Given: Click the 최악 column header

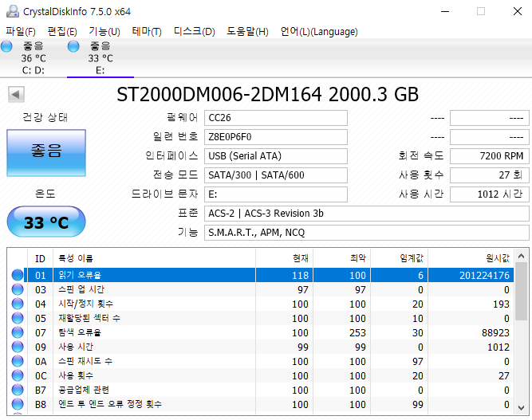Looking at the screenshot, I should pyautogui.click(x=341, y=259).
